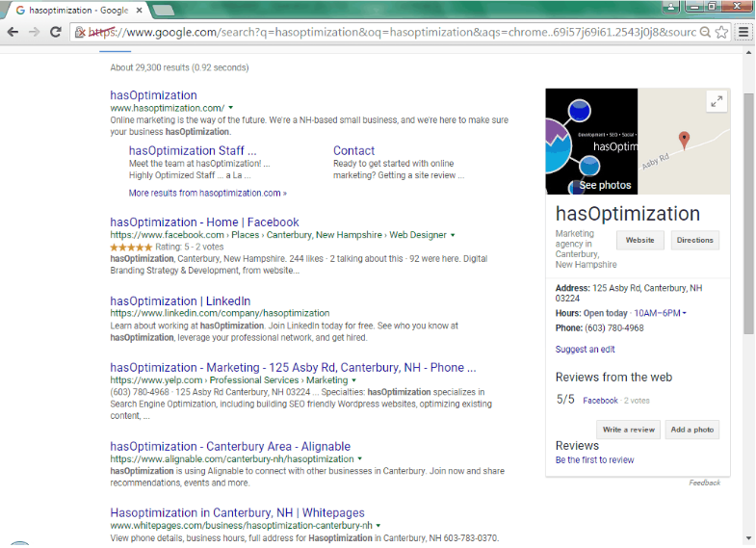
Task: Go forward with the browser forward arrow
Action: (x=35, y=33)
